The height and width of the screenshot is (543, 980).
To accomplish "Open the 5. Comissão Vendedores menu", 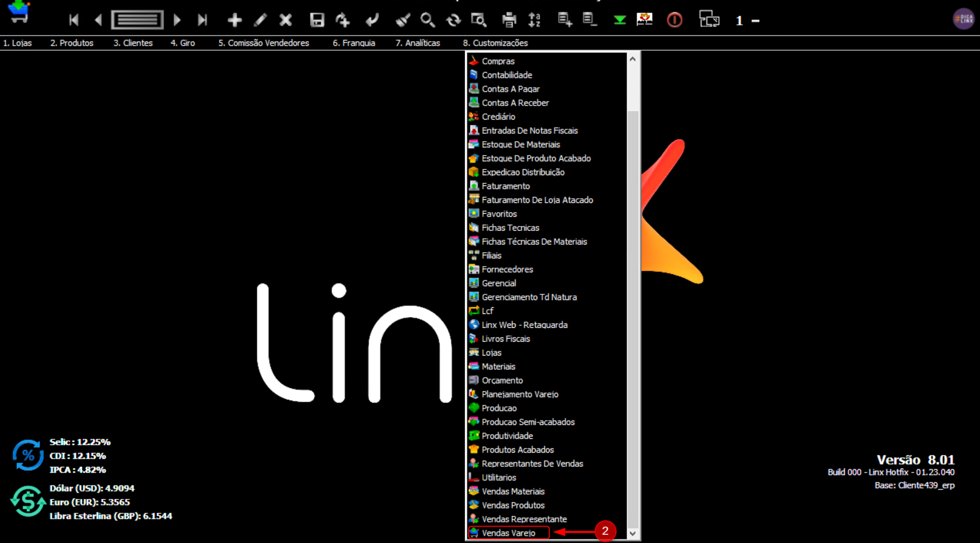I will [263, 43].
